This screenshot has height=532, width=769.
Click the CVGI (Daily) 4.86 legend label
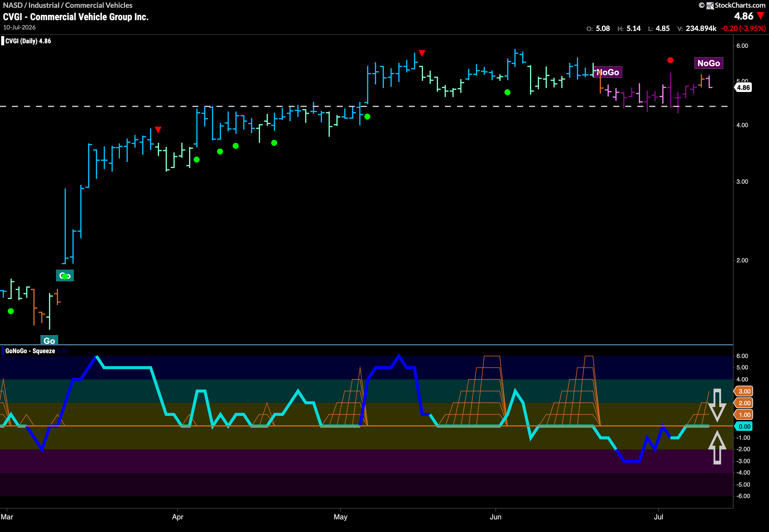click(x=28, y=41)
